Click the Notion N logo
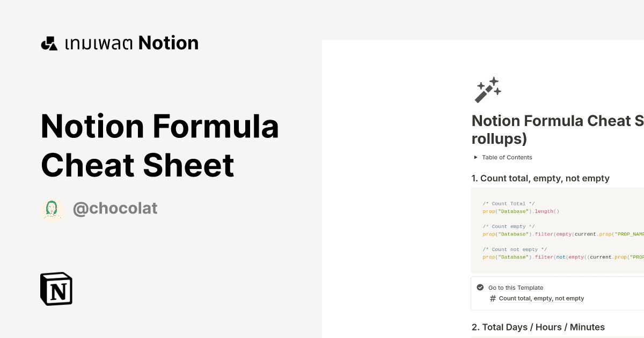The height and width of the screenshot is (338, 644). (x=56, y=289)
